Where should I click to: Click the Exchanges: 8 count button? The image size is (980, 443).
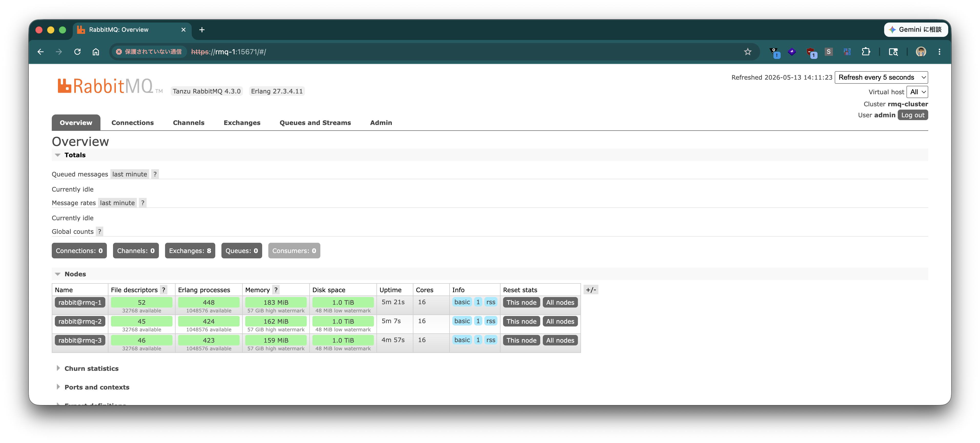pos(190,251)
